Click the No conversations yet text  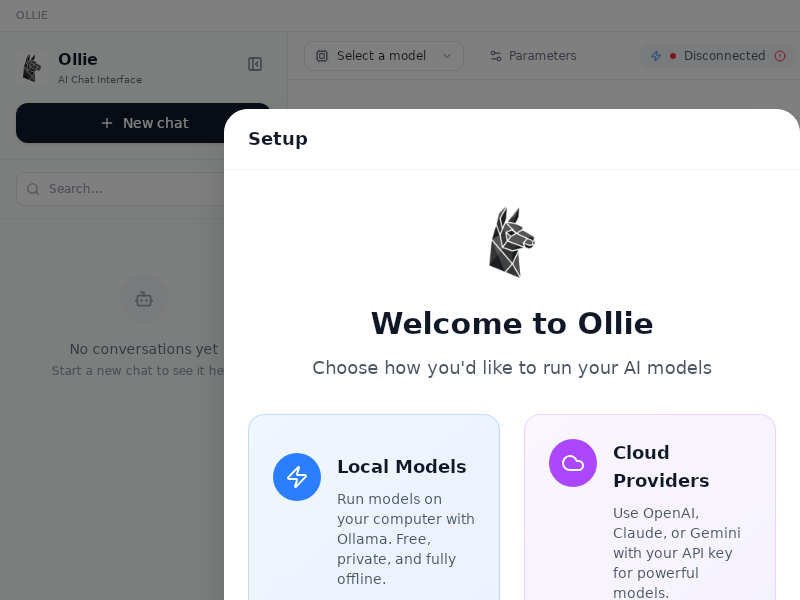[144, 349]
